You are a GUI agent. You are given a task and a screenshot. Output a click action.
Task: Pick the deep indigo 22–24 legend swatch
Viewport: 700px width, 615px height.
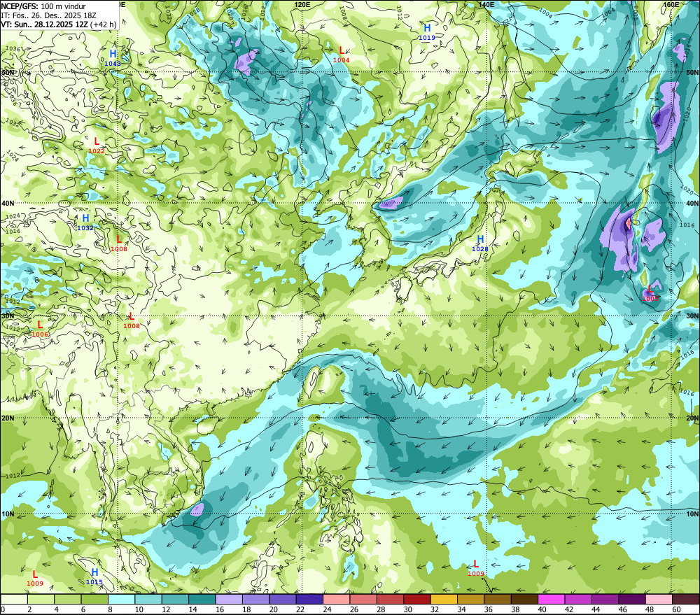tap(309, 599)
